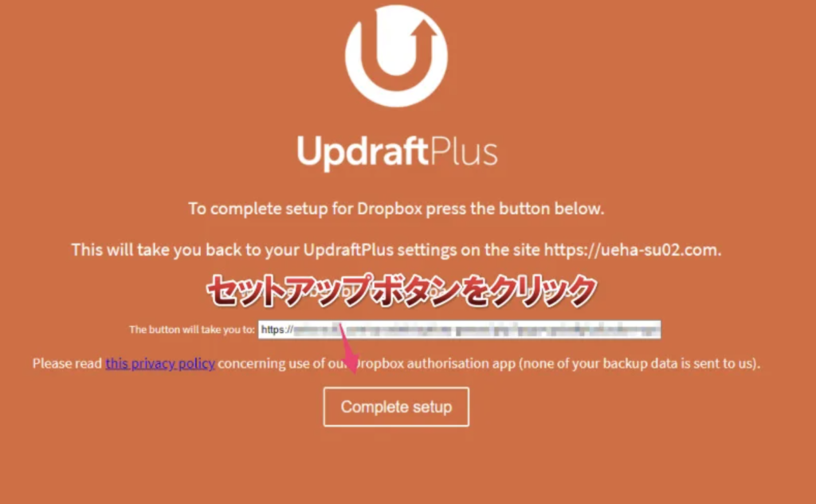Click the "The button will take you to:" label
816x504 pixels.
click(192, 330)
